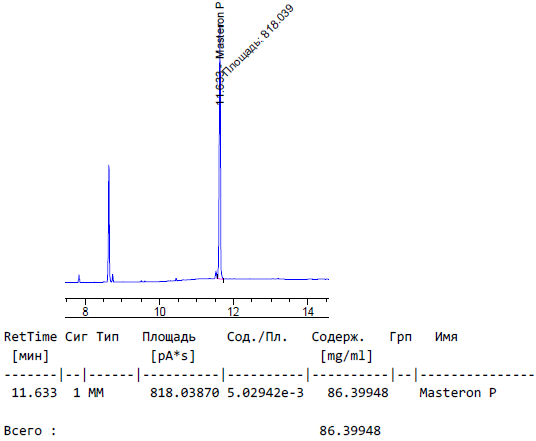Click the Masteron P peak apex
Screen dimensions: 536x441
point(220,63)
